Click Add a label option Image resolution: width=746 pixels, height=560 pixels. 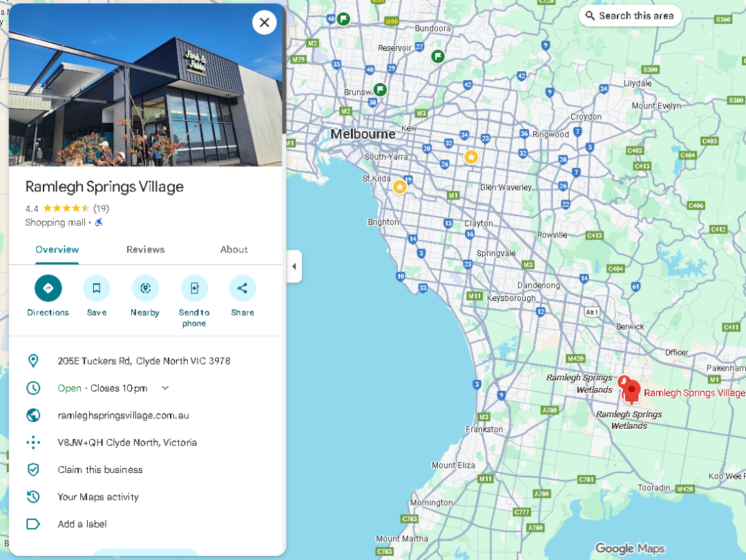click(82, 524)
